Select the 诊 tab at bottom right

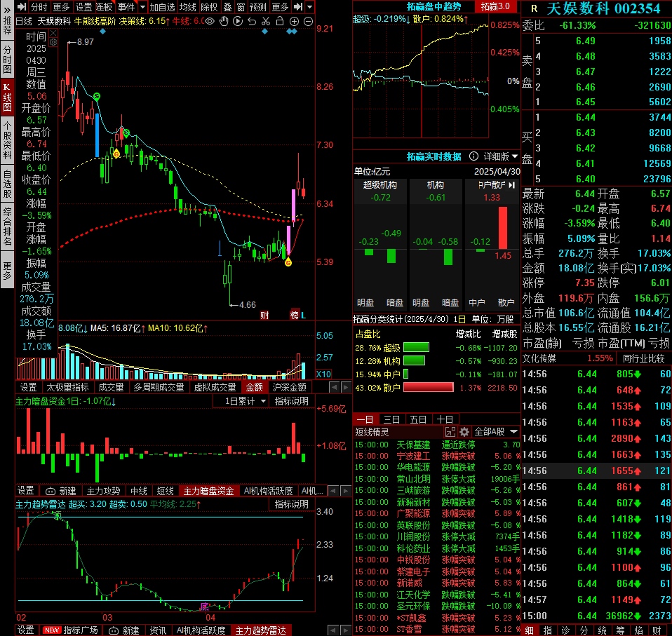(x=565, y=630)
